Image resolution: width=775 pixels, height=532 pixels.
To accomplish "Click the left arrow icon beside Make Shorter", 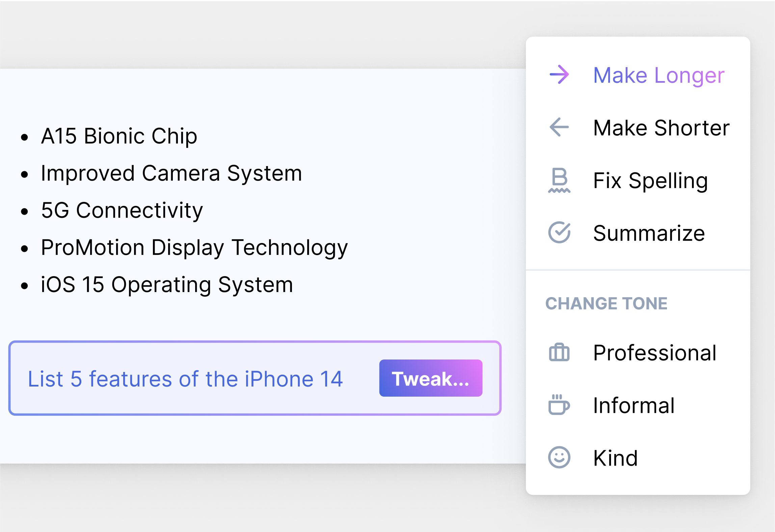I will 559,127.
